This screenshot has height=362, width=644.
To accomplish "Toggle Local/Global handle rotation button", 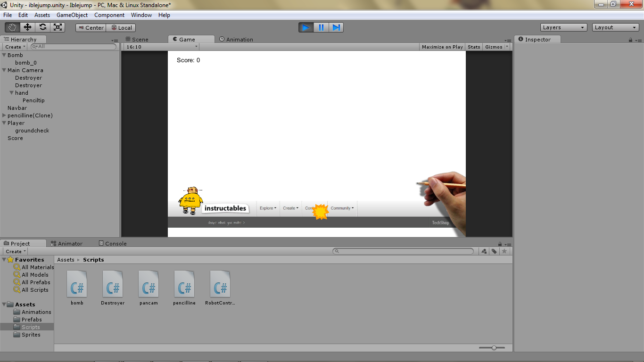I will [121, 28].
